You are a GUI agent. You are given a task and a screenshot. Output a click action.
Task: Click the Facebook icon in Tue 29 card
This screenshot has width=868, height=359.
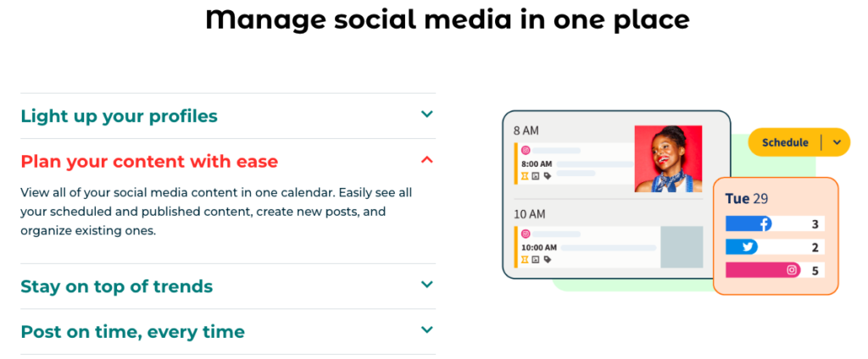pyautogui.click(x=765, y=224)
